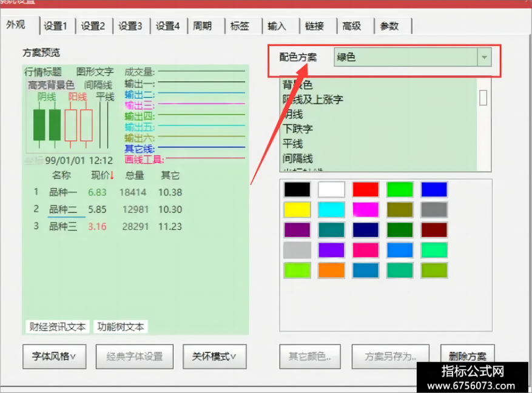
Task: Open the 高级 tab
Action: coord(352,26)
